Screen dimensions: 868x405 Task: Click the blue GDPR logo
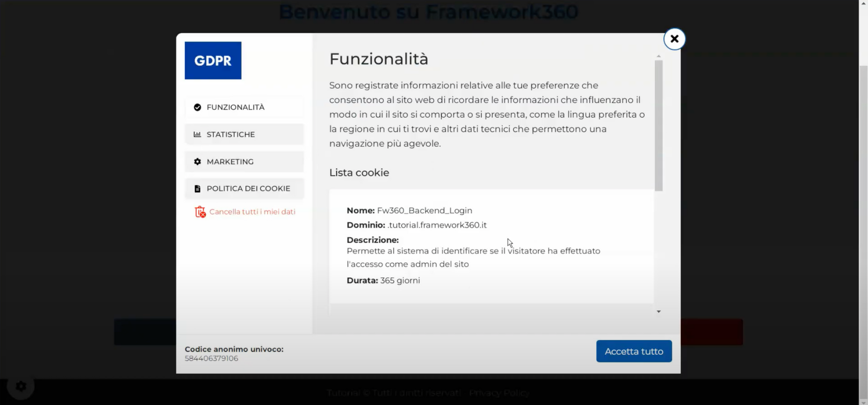212,60
